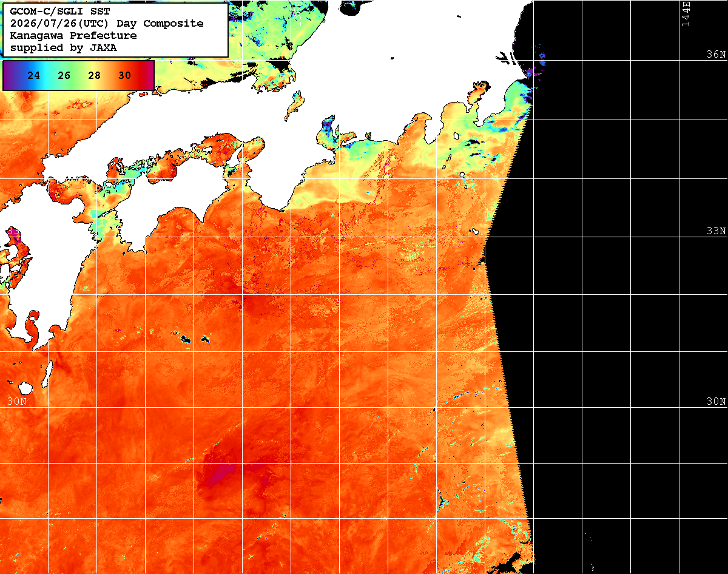
Task: Click the 33N latitude label on right
Action: 716,231
